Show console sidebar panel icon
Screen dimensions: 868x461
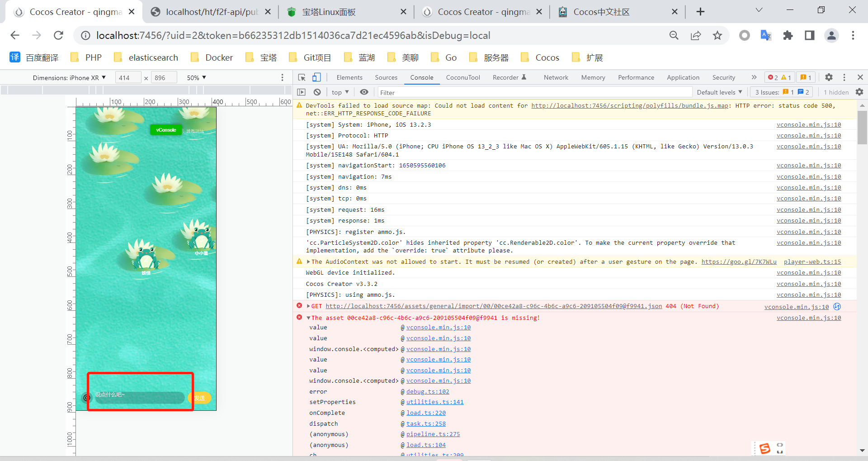[x=302, y=92]
